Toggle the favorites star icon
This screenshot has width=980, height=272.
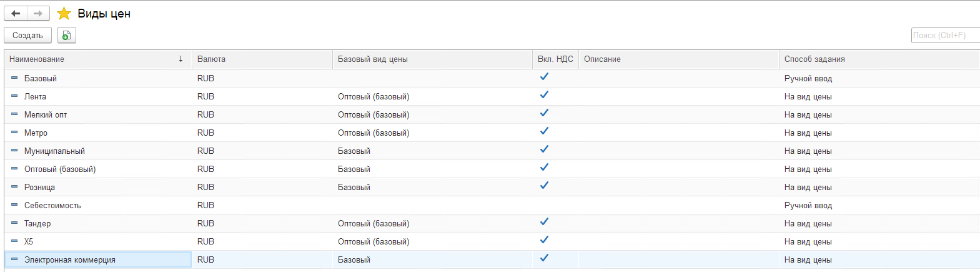click(64, 14)
